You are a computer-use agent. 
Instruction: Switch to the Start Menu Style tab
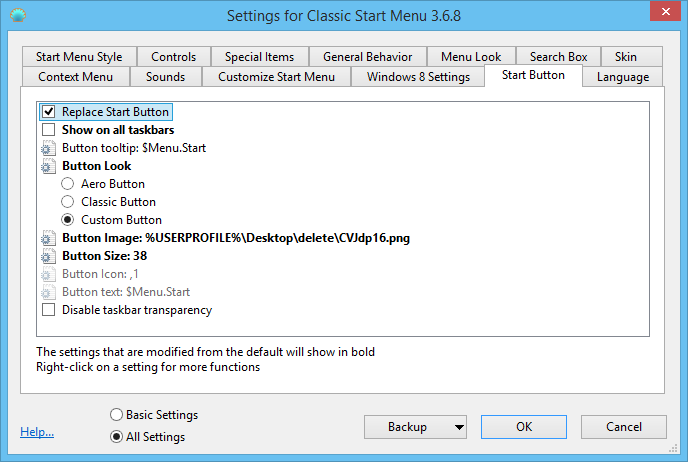click(x=79, y=57)
